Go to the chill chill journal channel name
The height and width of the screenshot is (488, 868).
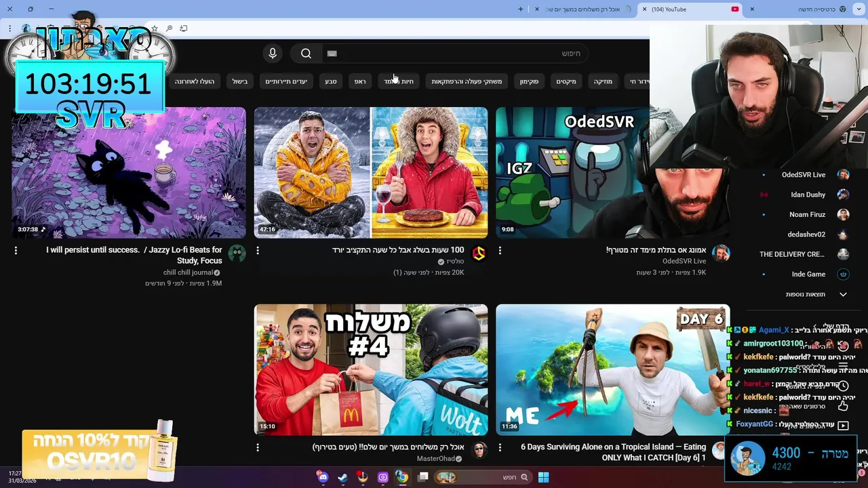(188, 272)
